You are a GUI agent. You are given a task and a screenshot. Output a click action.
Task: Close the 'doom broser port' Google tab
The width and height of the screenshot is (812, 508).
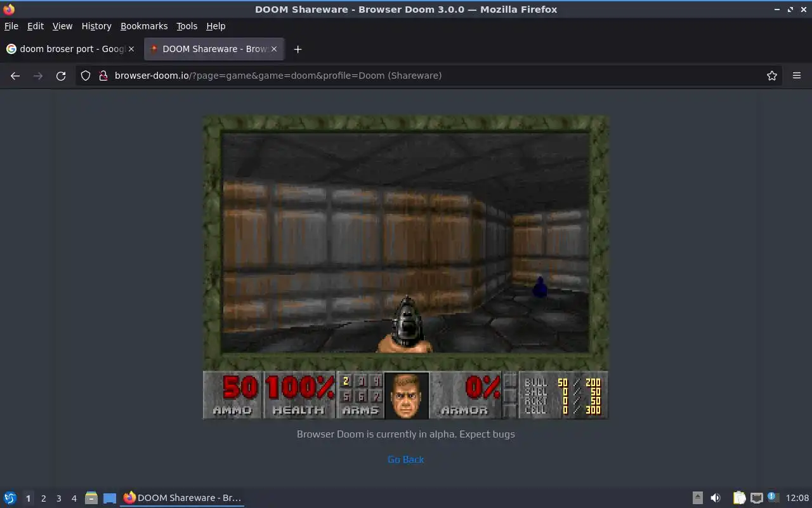coord(132,49)
